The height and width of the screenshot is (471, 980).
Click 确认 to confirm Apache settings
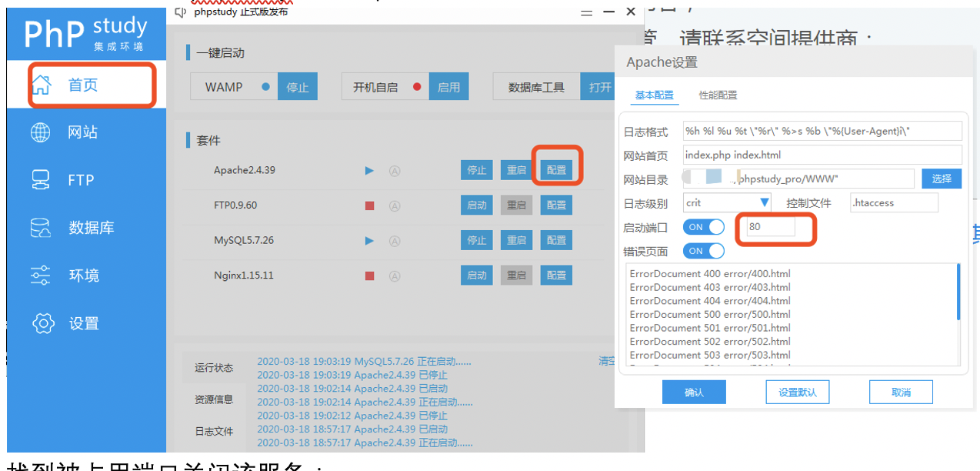coord(694,392)
